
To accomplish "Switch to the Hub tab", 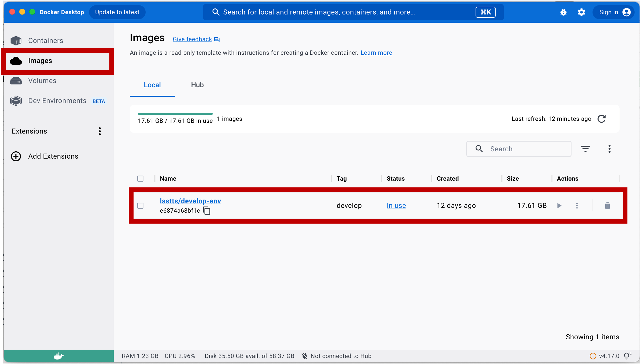I will click(197, 85).
